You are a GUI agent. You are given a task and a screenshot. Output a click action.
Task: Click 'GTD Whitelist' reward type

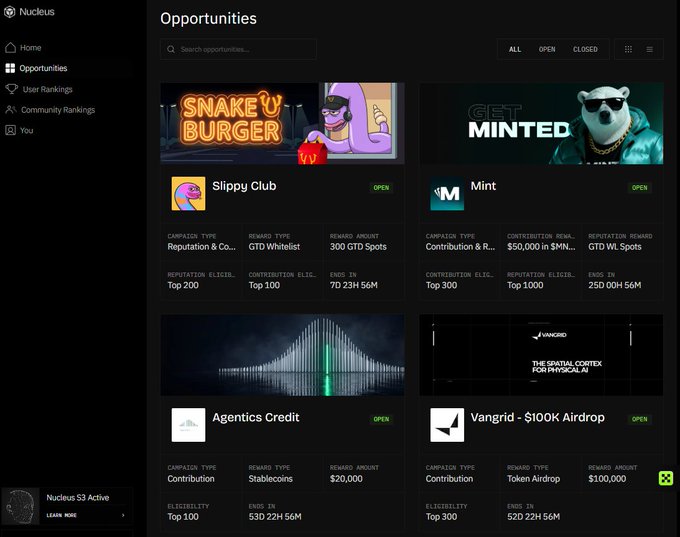coord(274,247)
